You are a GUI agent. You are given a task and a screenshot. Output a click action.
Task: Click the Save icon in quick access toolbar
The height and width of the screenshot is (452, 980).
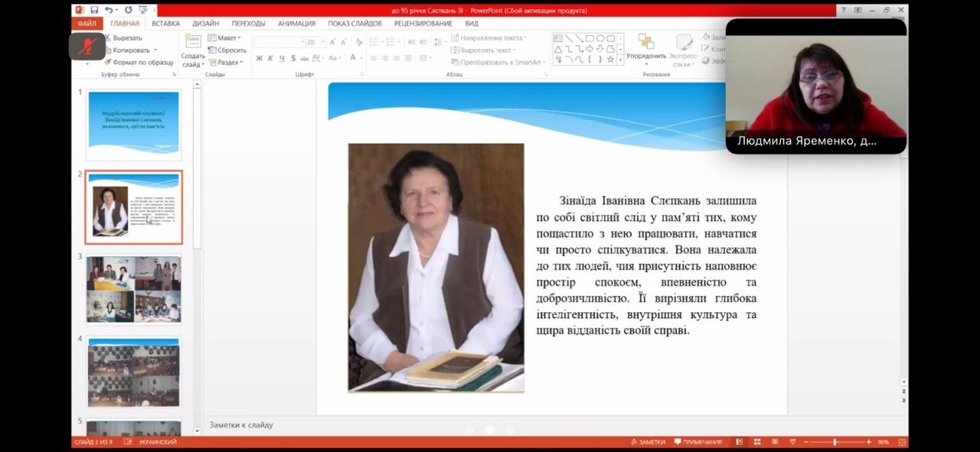(94, 10)
